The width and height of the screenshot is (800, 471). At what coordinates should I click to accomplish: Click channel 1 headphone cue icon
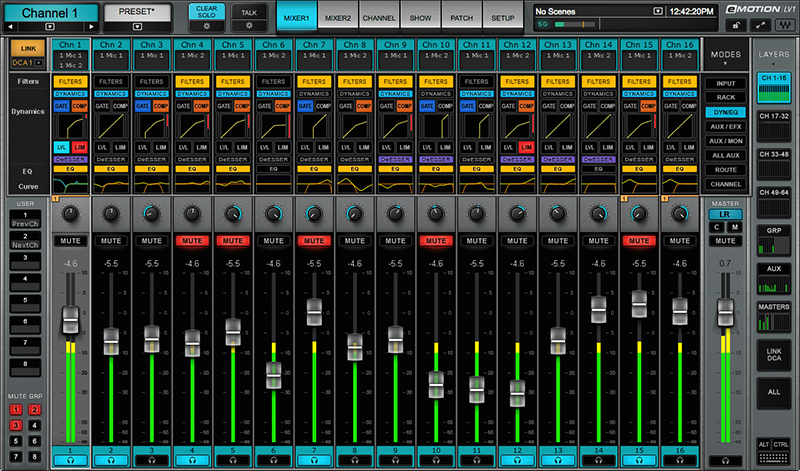pos(70,462)
